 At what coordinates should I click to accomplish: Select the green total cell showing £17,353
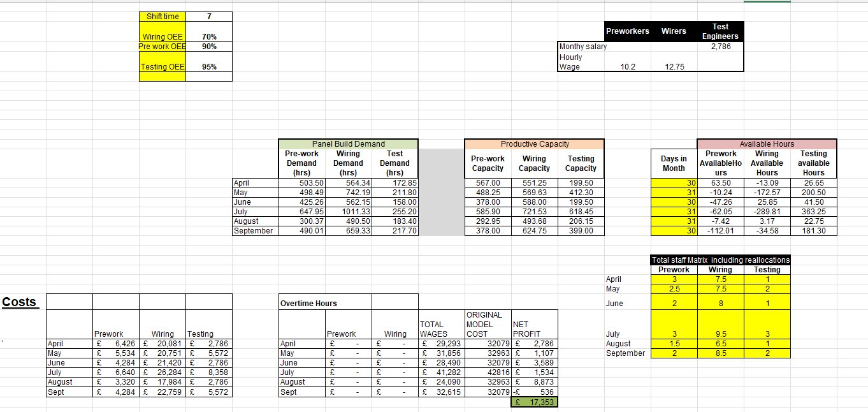coord(534,401)
